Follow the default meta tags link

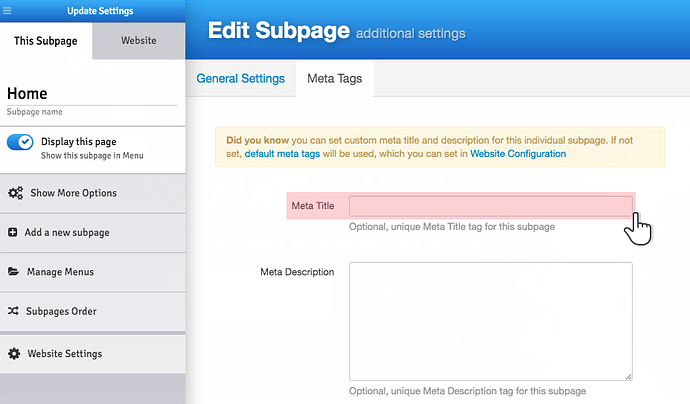pyautogui.click(x=282, y=154)
